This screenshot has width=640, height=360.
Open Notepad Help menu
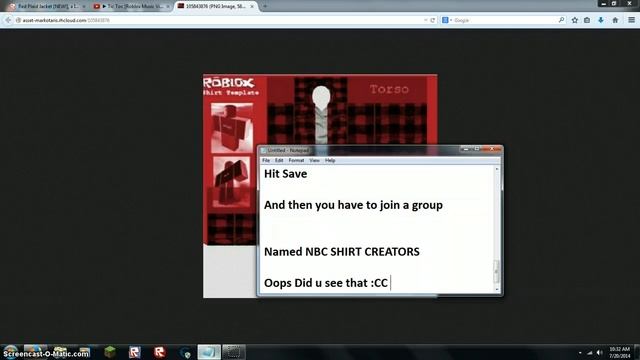(330, 160)
